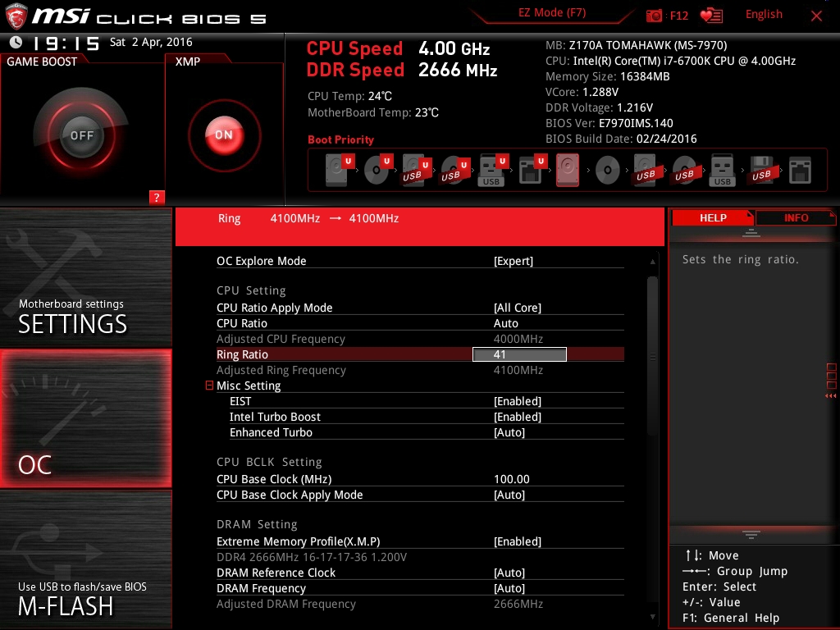Toggle the EIST [Enabled] setting
Viewport: 840px width, 630px height.
(518, 401)
